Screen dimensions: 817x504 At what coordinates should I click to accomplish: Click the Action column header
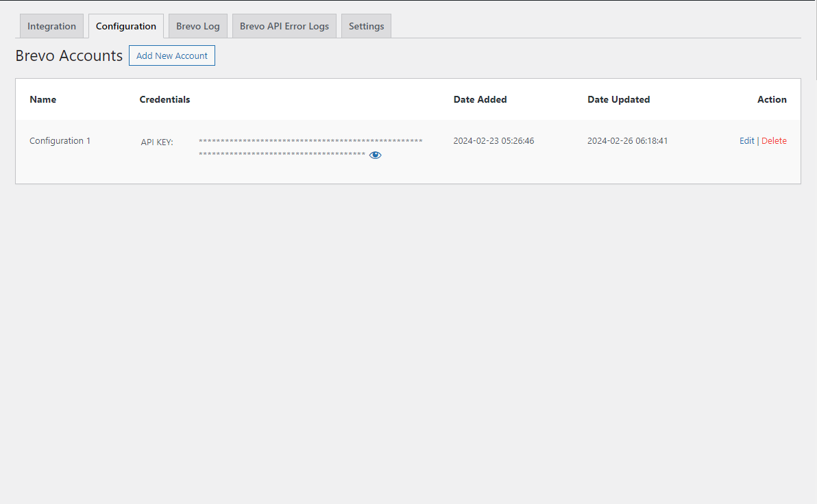coord(772,99)
